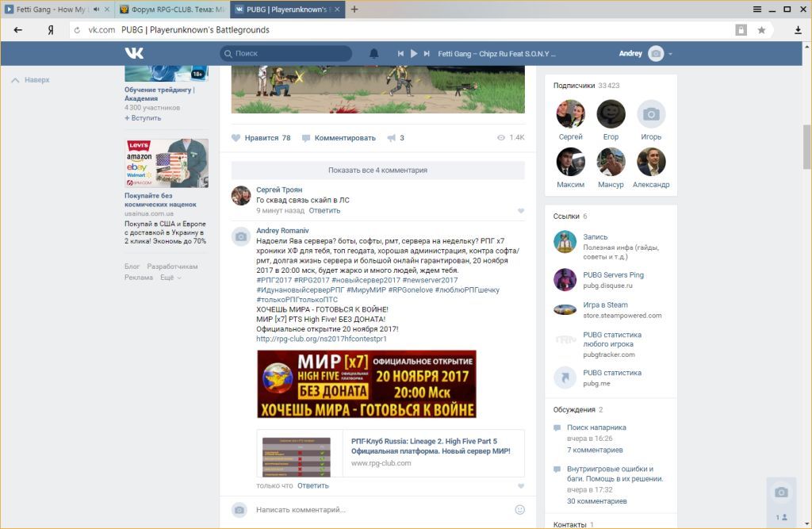Open subscriber Сергей avatar
The width and height of the screenshot is (812, 529).
coord(571,113)
